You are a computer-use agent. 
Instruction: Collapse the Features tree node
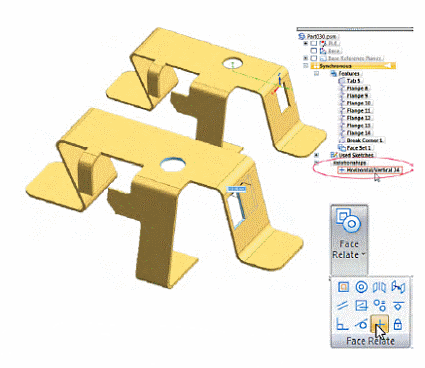click(316, 73)
